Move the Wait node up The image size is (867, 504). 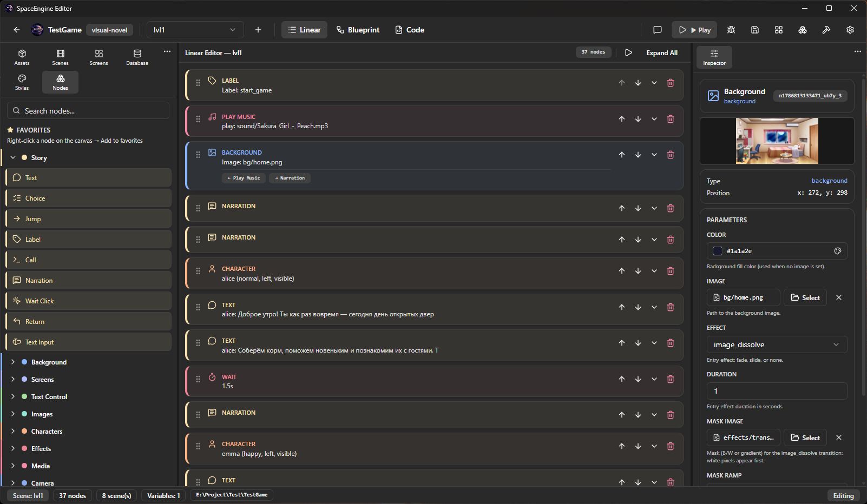pos(622,379)
